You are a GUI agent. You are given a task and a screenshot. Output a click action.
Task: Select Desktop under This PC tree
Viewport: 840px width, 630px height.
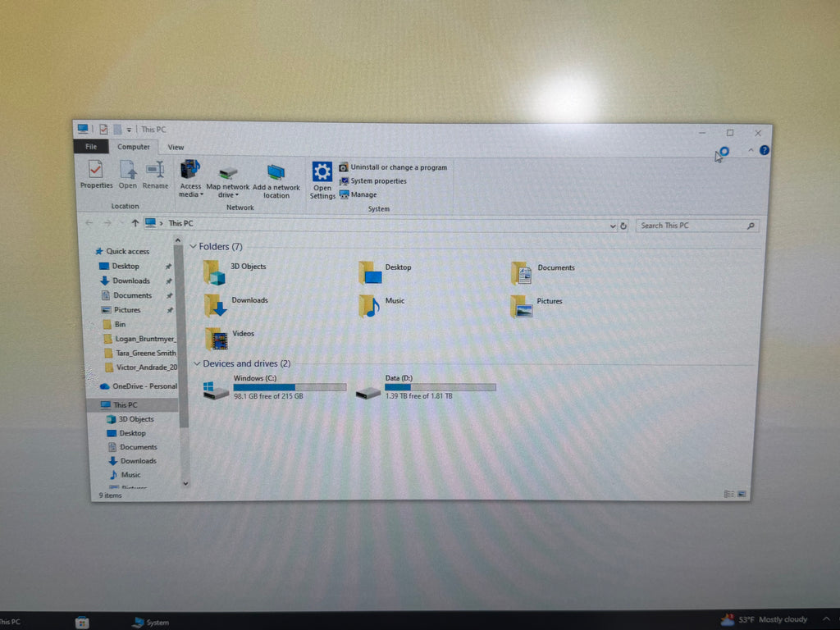(x=126, y=433)
